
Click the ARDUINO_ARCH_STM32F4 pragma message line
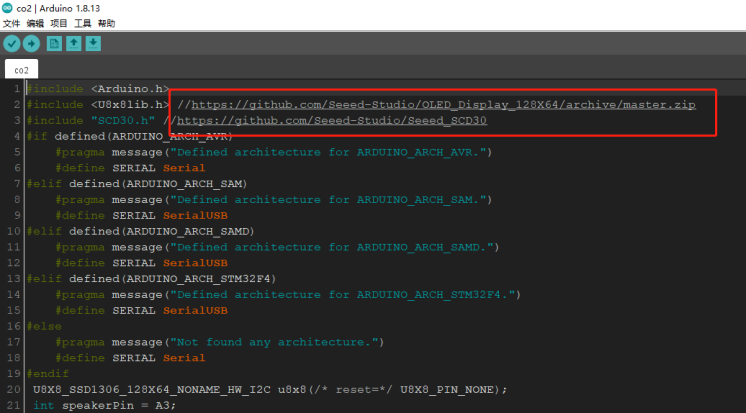(288, 295)
